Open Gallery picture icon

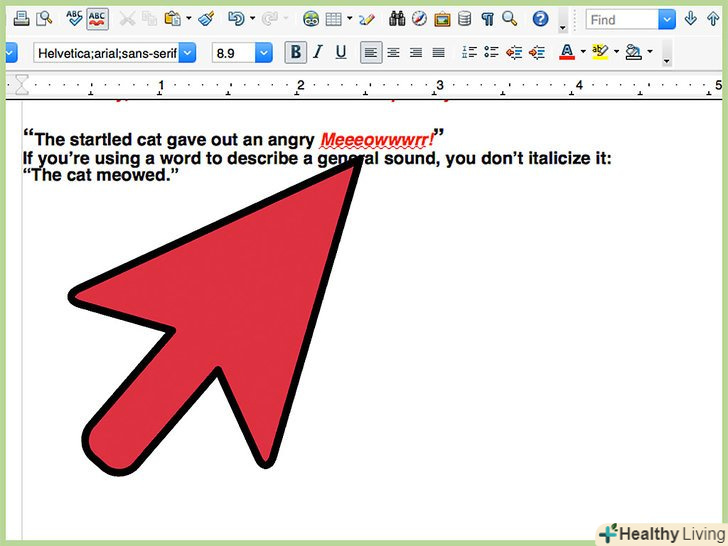pyautogui.click(x=442, y=19)
